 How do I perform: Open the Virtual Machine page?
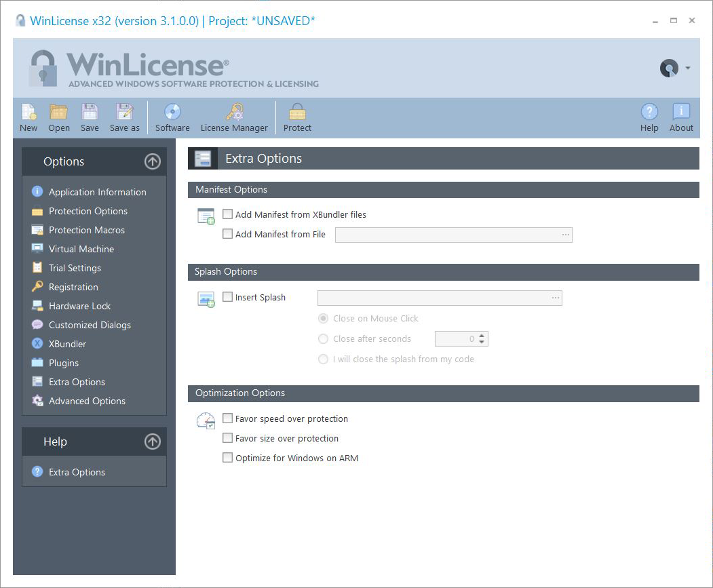81,249
